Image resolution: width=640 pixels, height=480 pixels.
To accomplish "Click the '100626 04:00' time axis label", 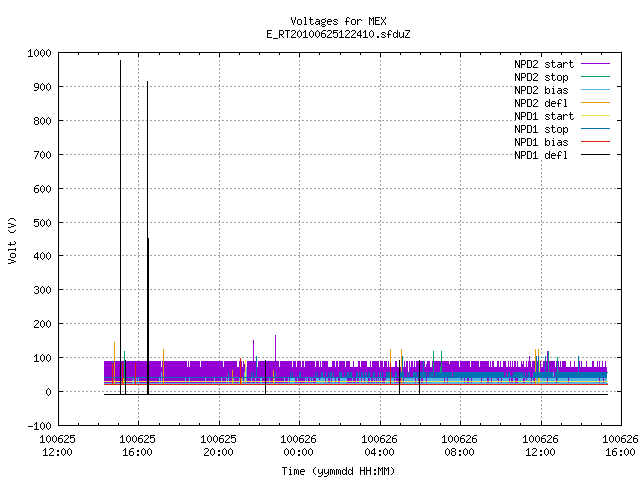I will (379, 446).
